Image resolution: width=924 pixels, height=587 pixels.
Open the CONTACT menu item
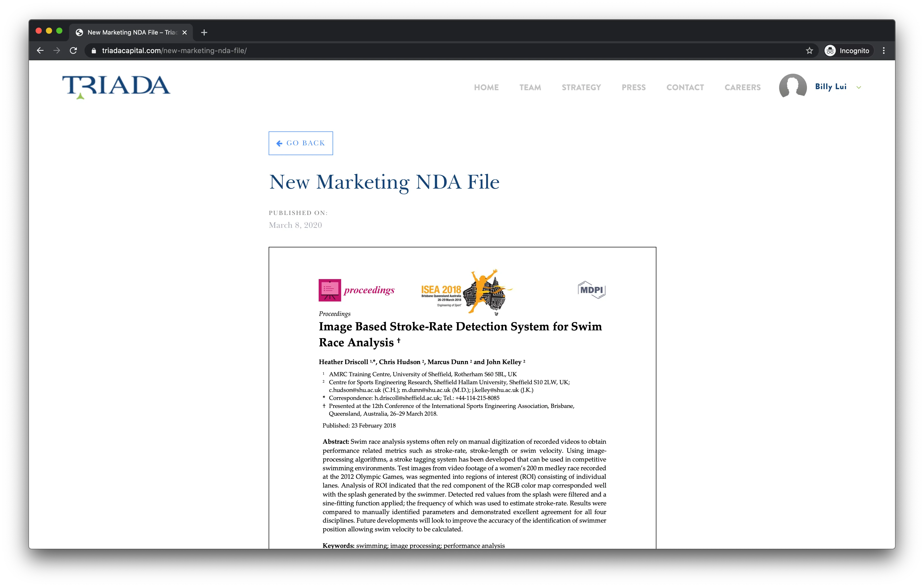[x=685, y=87]
